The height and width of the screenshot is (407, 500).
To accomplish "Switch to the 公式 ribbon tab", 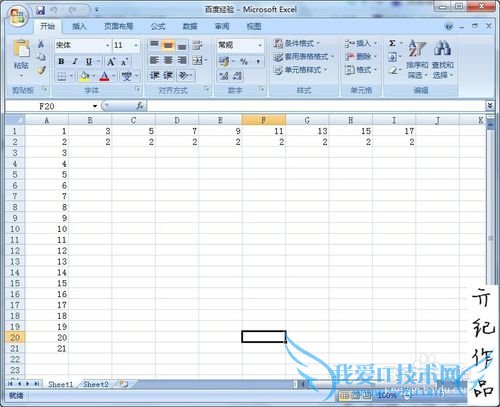I will pyautogui.click(x=158, y=26).
